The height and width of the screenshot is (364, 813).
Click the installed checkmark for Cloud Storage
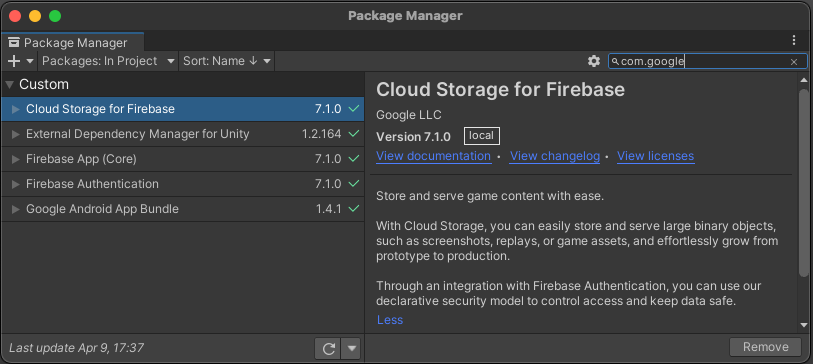click(354, 109)
